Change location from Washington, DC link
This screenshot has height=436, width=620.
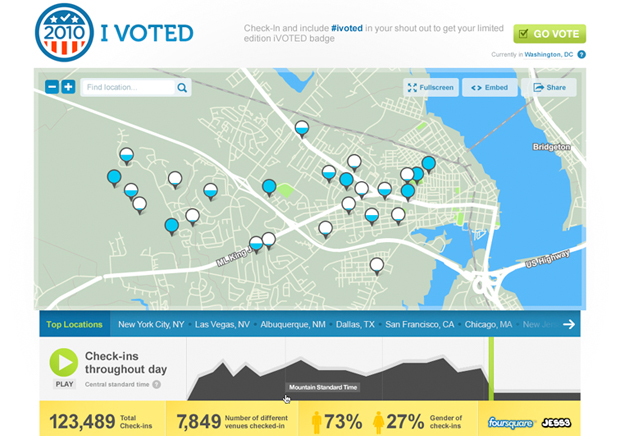click(x=548, y=55)
